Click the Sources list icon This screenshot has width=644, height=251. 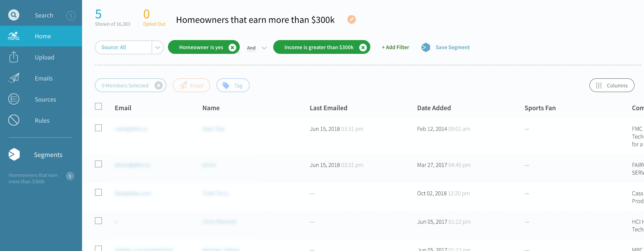pyautogui.click(x=14, y=99)
